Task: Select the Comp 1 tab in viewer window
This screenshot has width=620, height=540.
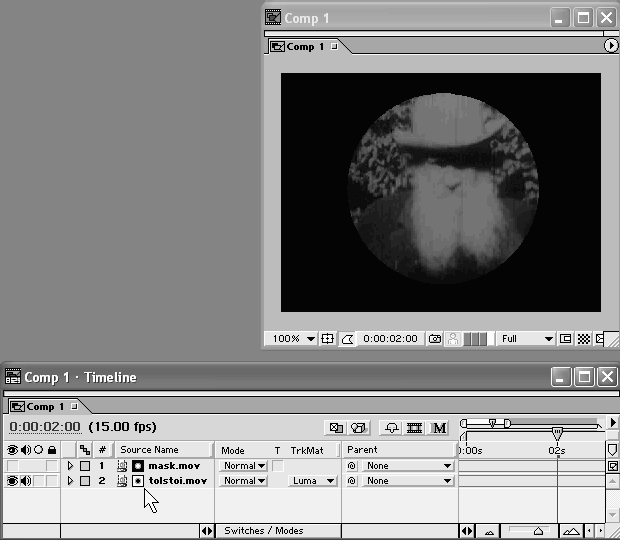Action: tap(305, 47)
